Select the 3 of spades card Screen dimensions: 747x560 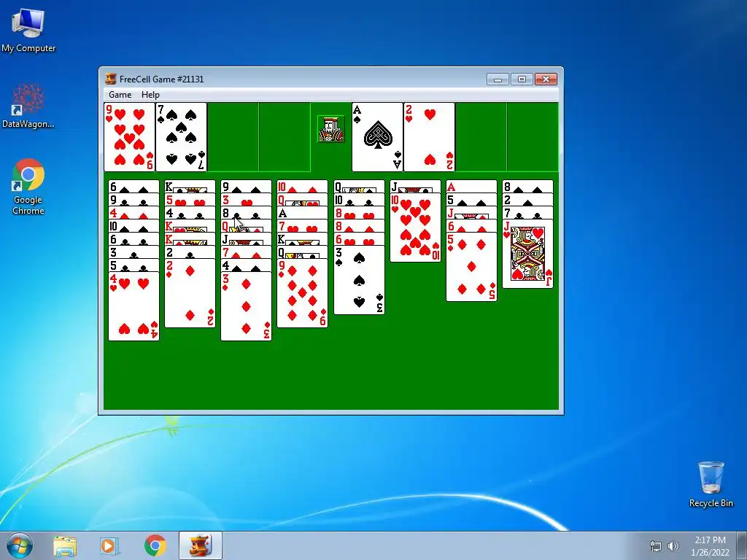tap(359, 280)
